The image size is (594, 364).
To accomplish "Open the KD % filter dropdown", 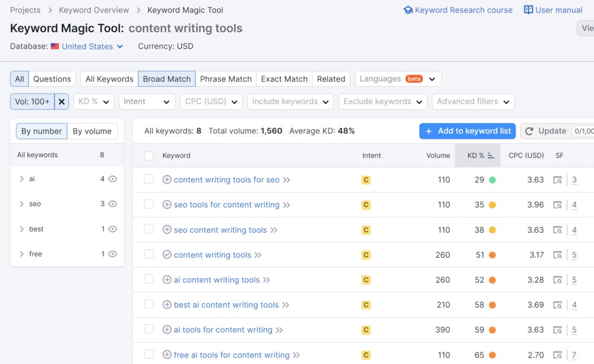I will pos(94,102).
